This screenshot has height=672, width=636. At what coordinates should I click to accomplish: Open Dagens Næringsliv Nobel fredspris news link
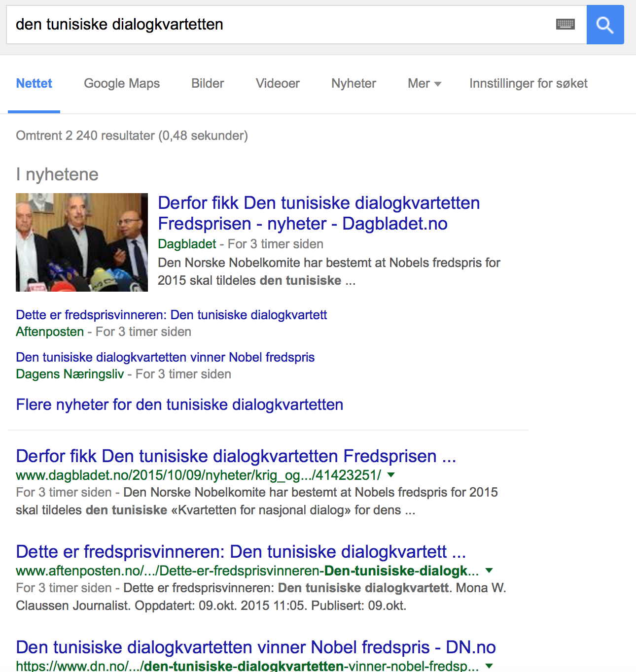tap(165, 357)
